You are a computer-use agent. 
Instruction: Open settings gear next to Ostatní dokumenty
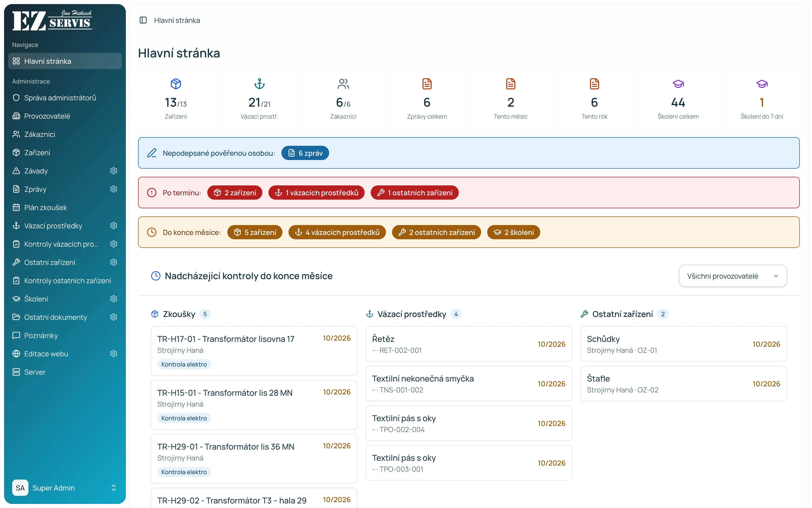coord(114,317)
